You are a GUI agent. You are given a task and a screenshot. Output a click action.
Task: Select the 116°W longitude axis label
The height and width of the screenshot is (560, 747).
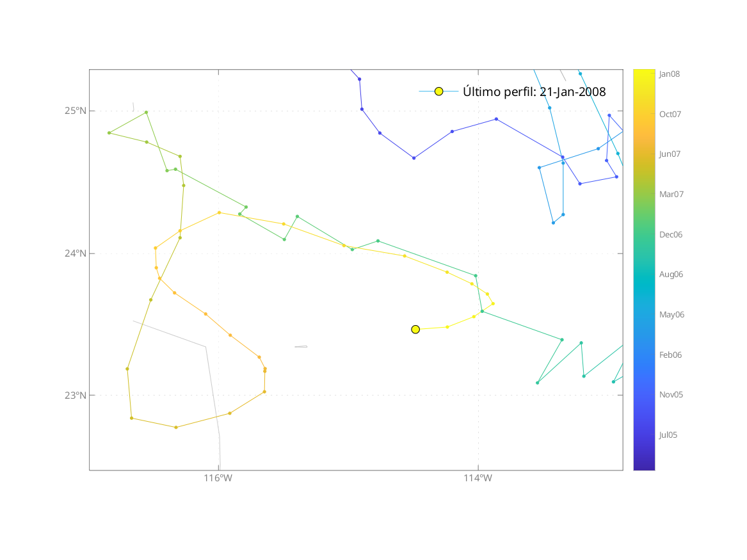coord(218,479)
